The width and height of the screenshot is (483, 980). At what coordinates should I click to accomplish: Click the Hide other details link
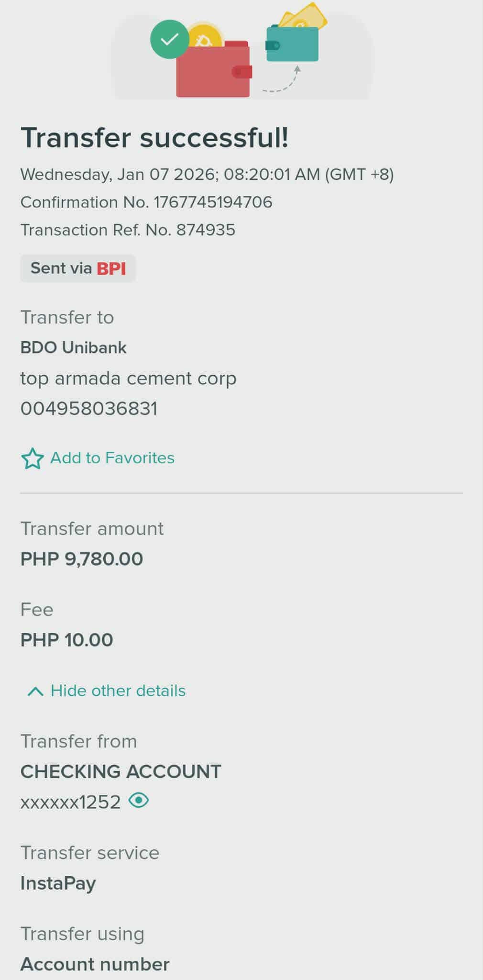118,690
